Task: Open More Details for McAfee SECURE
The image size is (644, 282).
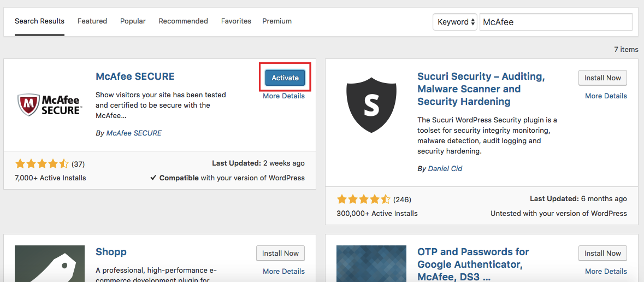Action: (284, 96)
